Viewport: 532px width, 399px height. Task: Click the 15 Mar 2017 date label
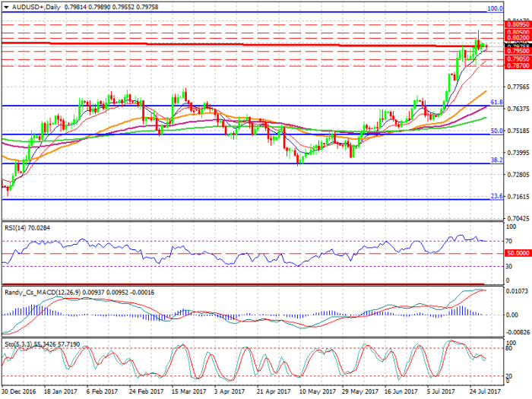[188, 391]
